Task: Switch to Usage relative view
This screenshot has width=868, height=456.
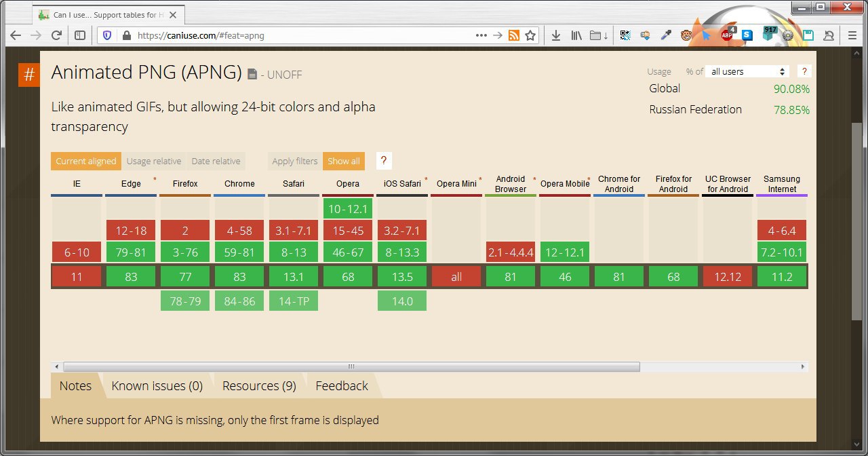Action: pos(154,161)
